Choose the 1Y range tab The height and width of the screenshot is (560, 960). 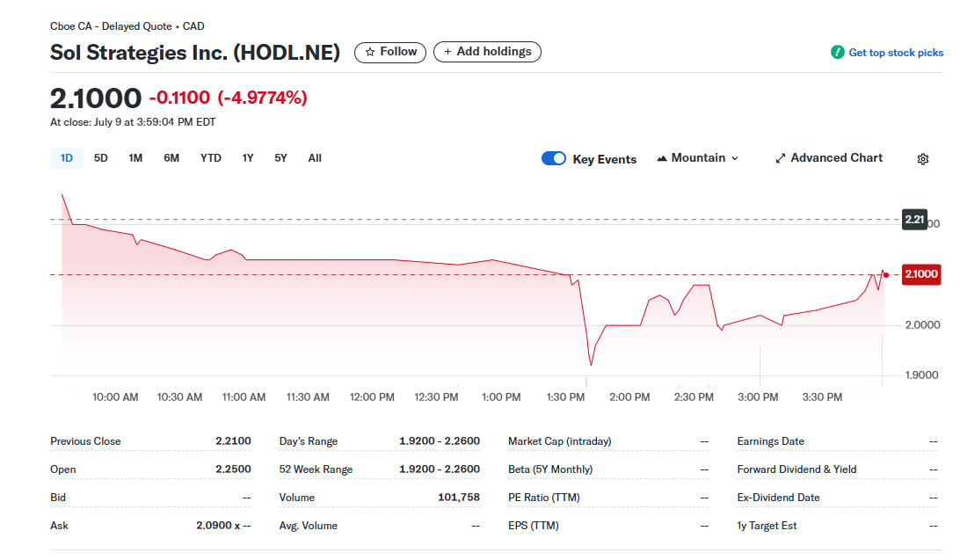pos(248,158)
